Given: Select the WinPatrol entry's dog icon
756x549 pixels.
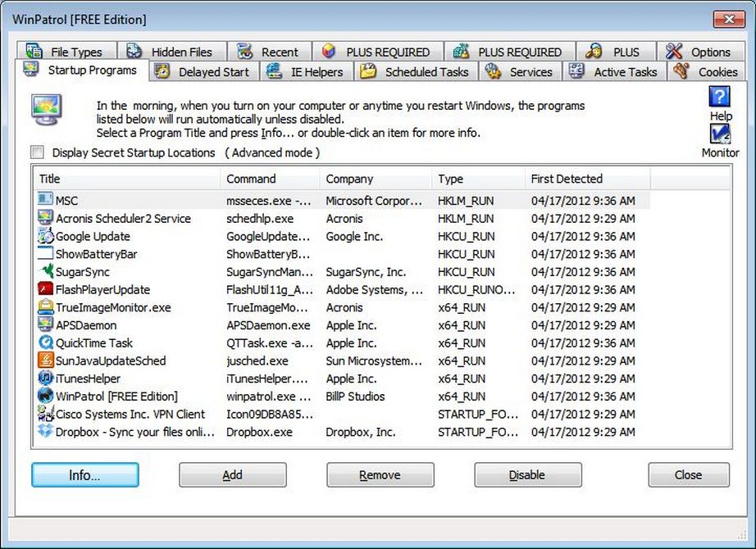Looking at the screenshot, I should pyautogui.click(x=45, y=396).
